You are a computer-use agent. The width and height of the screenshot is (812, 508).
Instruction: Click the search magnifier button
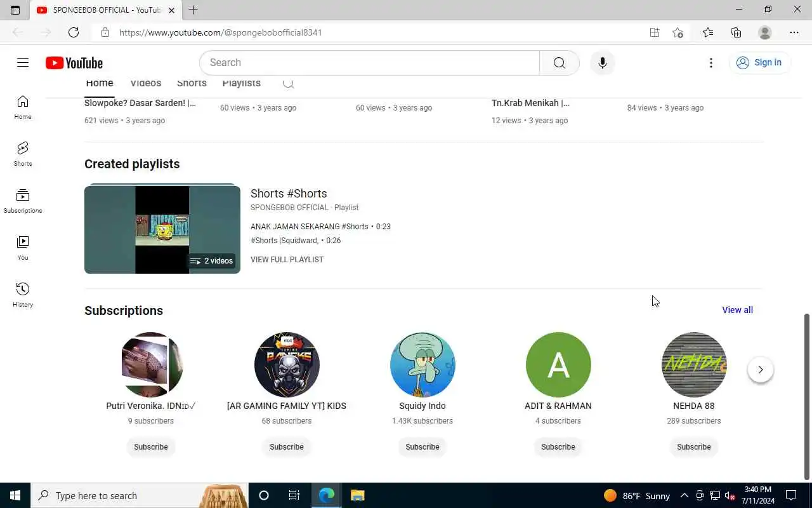pos(559,63)
